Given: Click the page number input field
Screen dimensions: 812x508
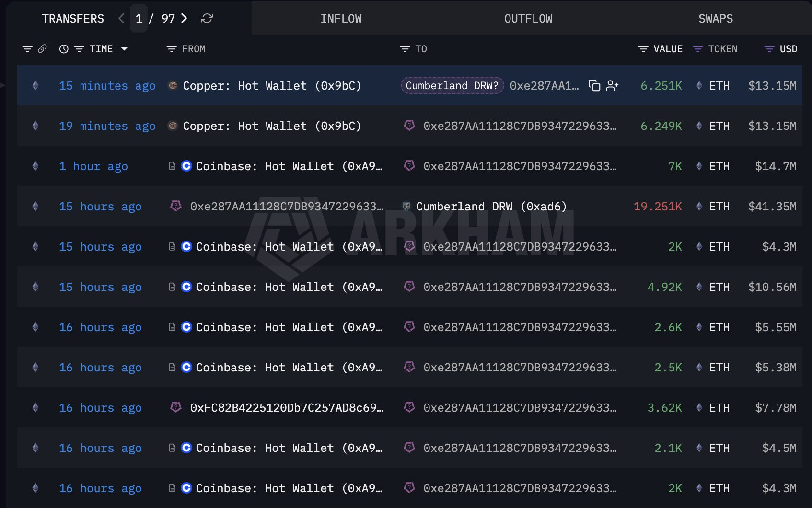Looking at the screenshot, I should pos(139,19).
